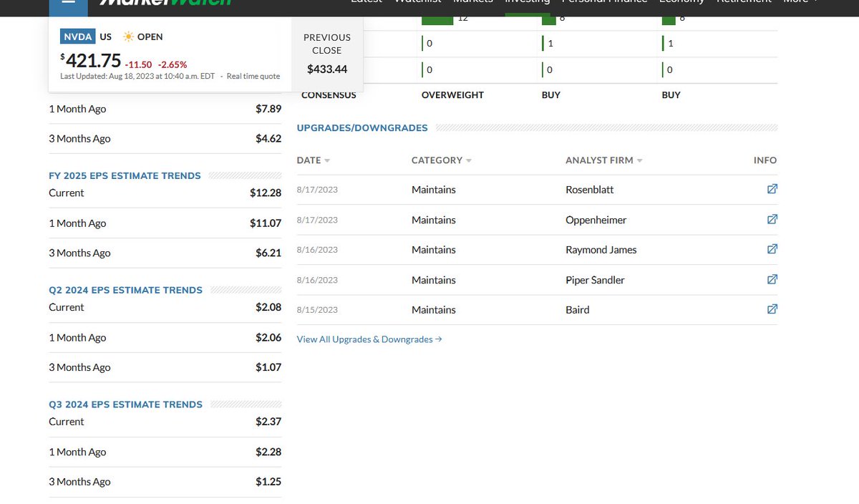
Task: Select the Rosenblatt analyst firm cell
Action: (590, 190)
